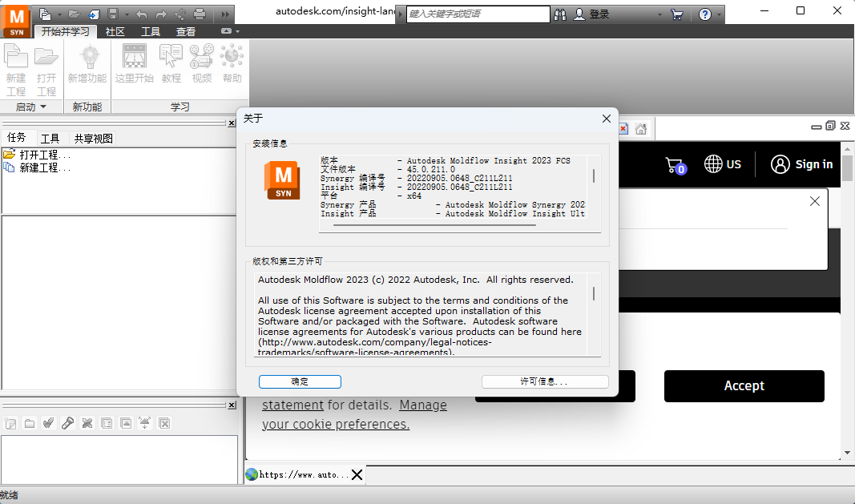The image size is (855, 504).
Task: Switch to the 开始并学习 ribbon tab
Action: click(x=66, y=31)
